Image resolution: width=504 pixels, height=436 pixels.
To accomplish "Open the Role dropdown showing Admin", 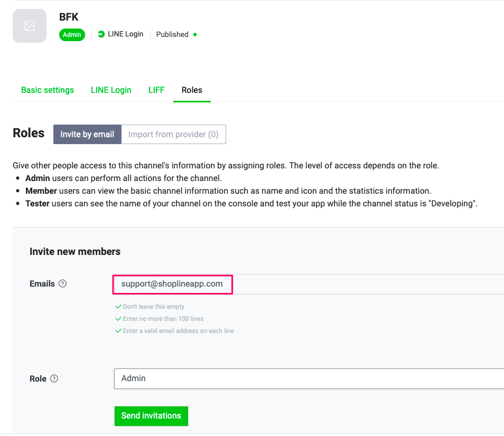I will 309,378.
